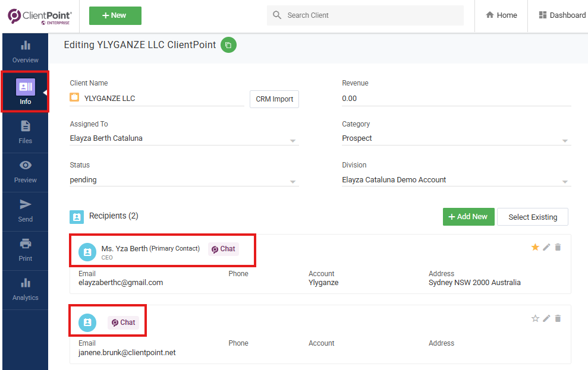The image size is (588, 370).
Task: Open Dashboard in top navigation
Action: point(562,15)
